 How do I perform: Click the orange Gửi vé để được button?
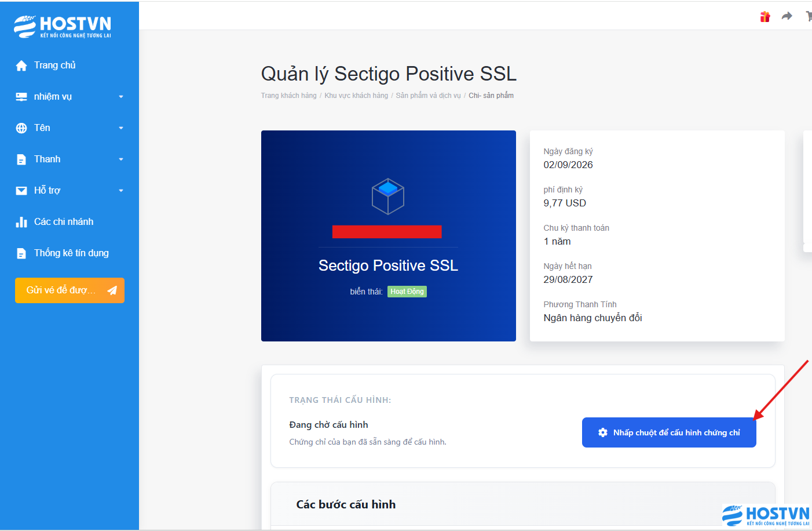point(70,290)
